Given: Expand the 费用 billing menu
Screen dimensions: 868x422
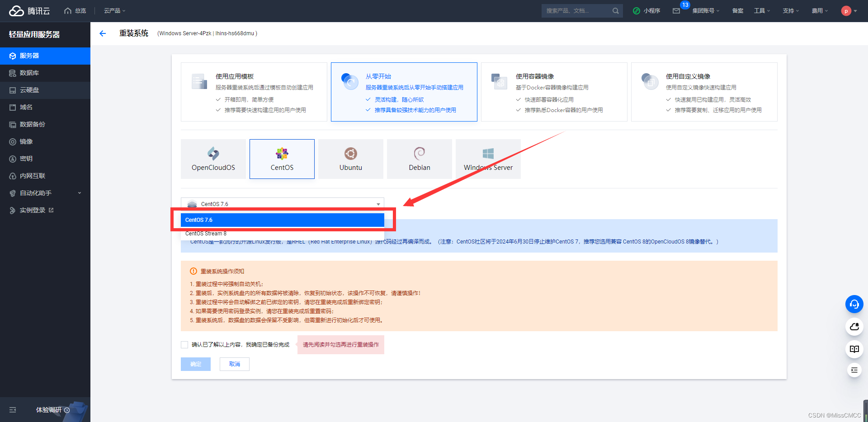Looking at the screenshot, I should [x=820, y=11].
